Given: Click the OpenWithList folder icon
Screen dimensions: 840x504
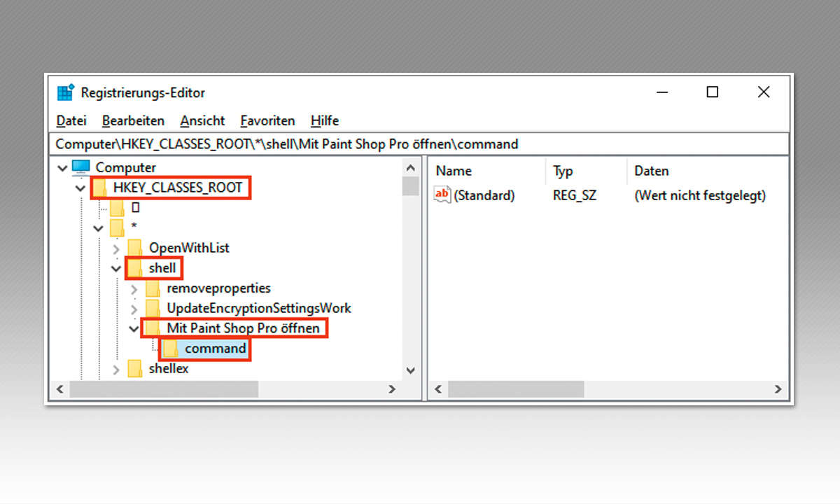Looking at the screenshot, I should click(x=135, y=248).
